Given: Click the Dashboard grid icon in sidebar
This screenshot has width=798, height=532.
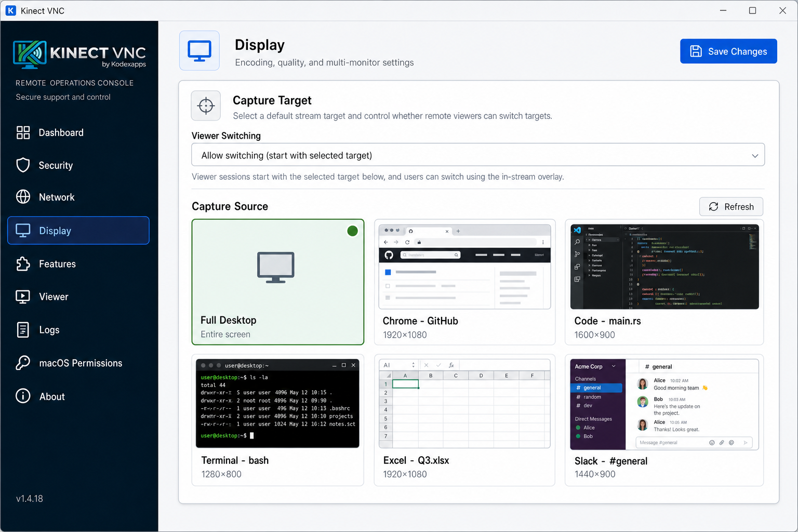Looking at the screenshot, I should [x=23, y=132].
